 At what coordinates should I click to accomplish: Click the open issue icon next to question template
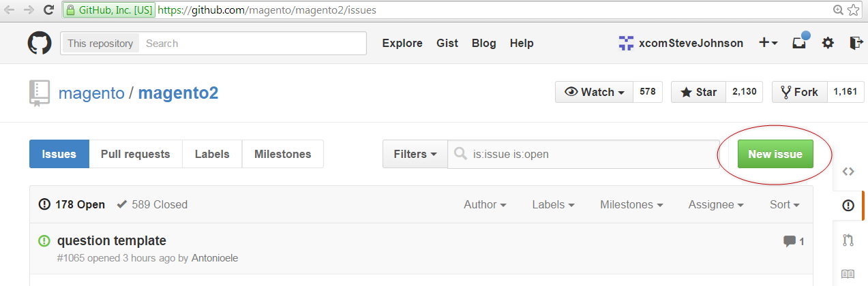point(44,240)
